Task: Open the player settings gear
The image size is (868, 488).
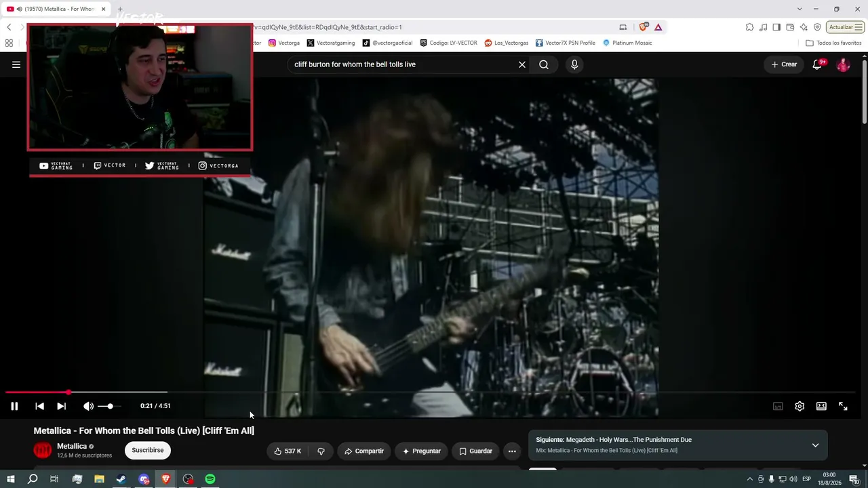Action: (800, 406)
